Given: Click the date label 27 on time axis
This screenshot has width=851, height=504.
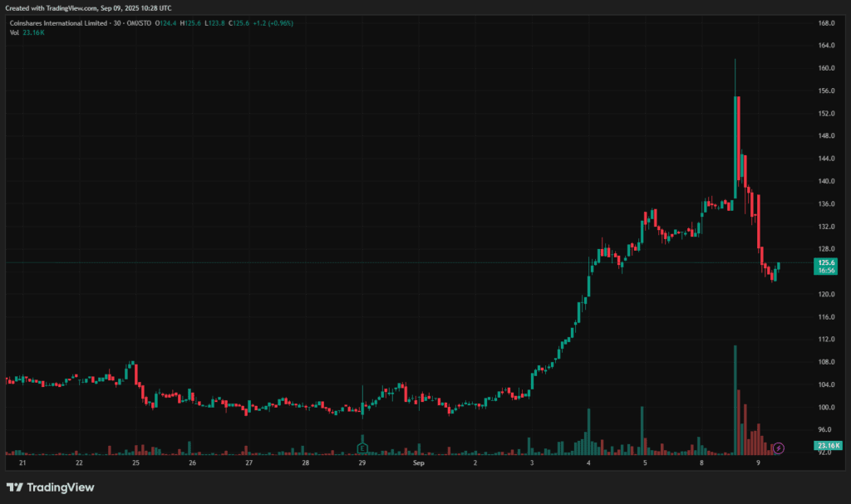Looking at the screenshot, I should point(249,462).
